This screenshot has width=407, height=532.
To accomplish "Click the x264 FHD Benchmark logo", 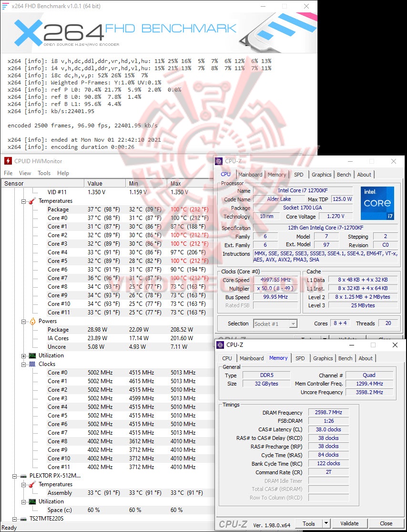I will click(52, 30).
